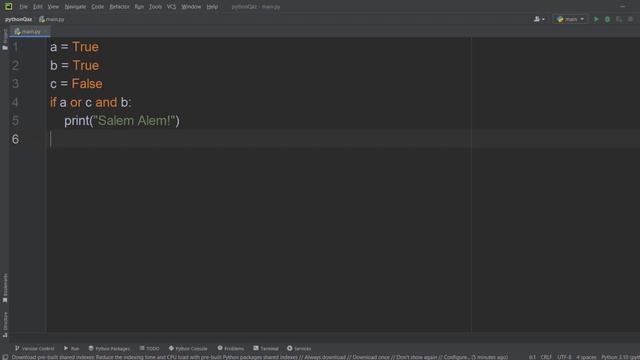Image resolution: width=640 pixels, height=360 pixels.
Task: Open the Bookmarks sidebar tool window
Action: (5, 288)
